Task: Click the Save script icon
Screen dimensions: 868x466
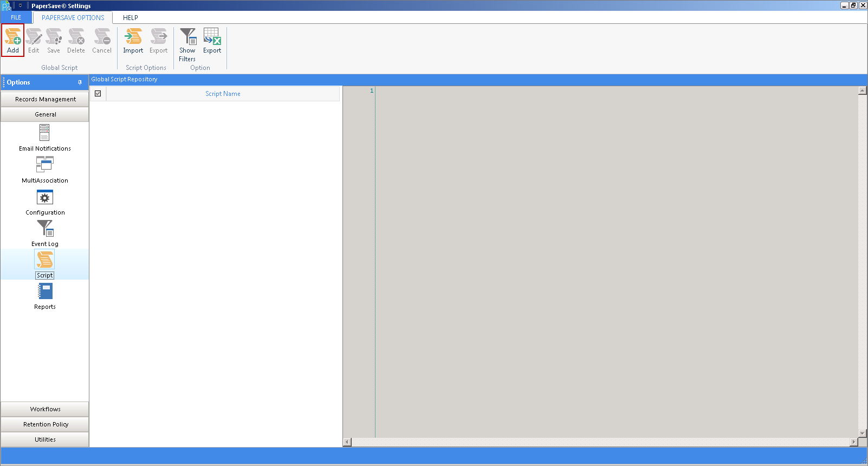Action: (54, 41)
